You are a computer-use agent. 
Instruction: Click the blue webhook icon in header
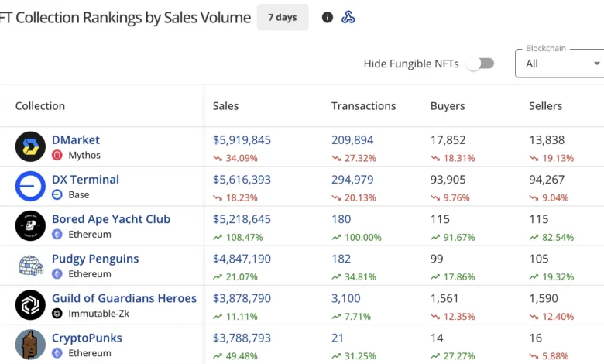coord(348,17)
